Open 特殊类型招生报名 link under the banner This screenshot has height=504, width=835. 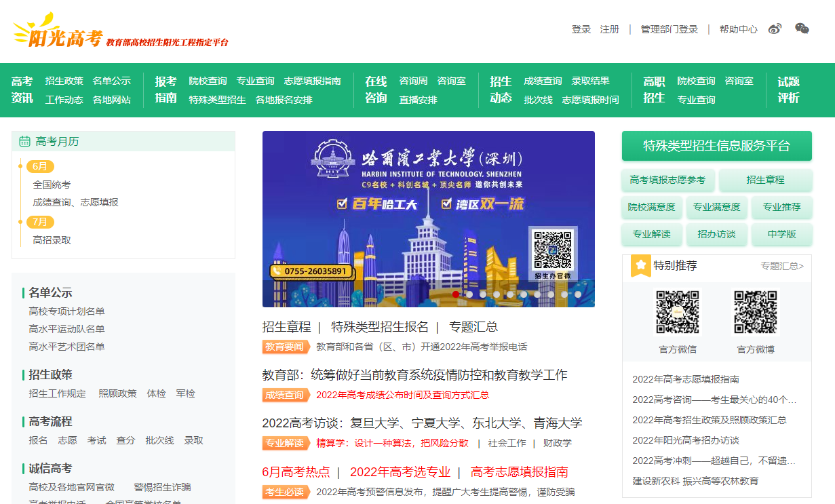point(380,326)
